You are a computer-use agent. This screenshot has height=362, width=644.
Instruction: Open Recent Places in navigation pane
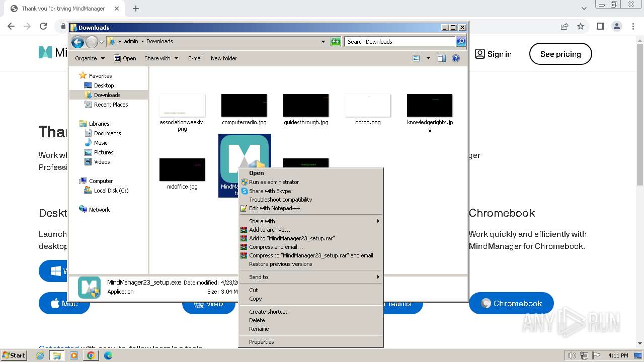(x=111, y=105)
